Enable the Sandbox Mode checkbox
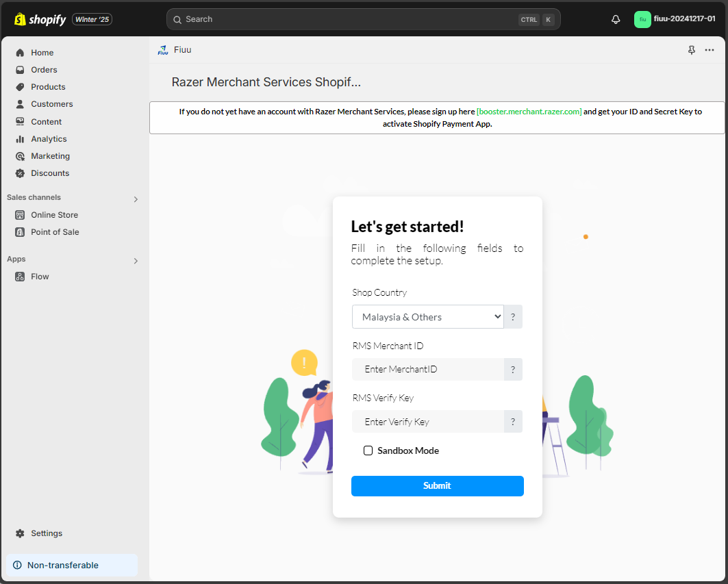 [368, 450]
